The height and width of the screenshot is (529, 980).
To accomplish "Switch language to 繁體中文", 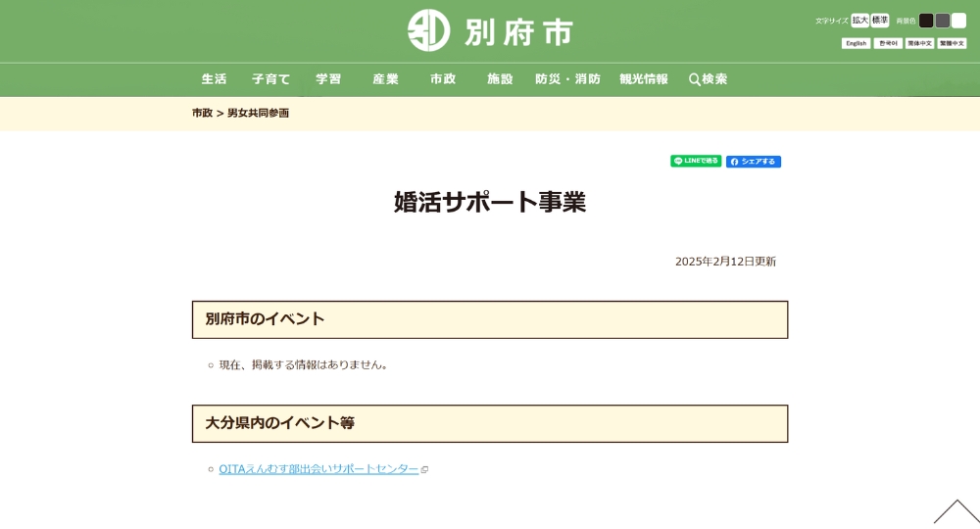I will click(x=952, y=43).
